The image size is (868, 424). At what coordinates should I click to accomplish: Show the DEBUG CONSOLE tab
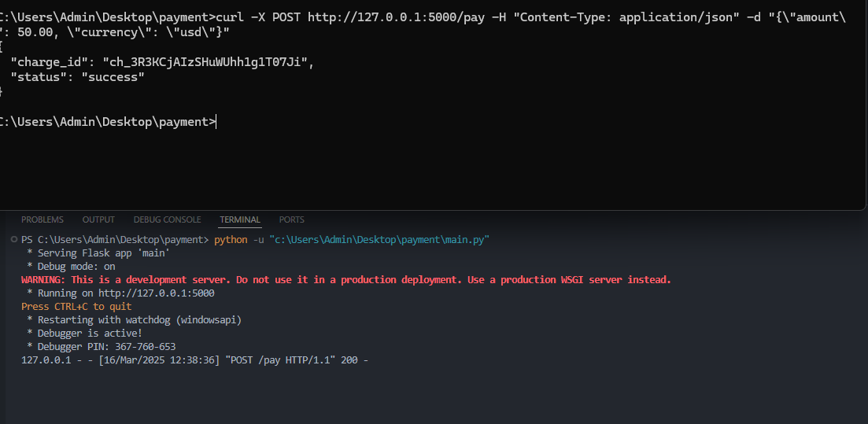[x=167, y=219]
